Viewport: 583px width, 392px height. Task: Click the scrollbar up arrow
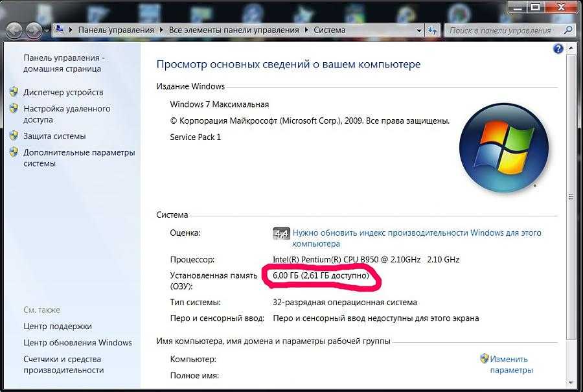pyautogui.click(x=571, y=49)
